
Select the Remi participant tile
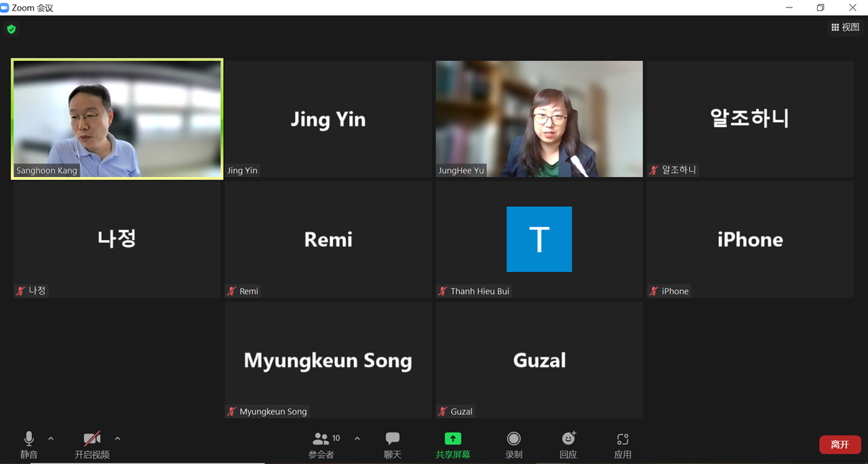click(328, 239)
